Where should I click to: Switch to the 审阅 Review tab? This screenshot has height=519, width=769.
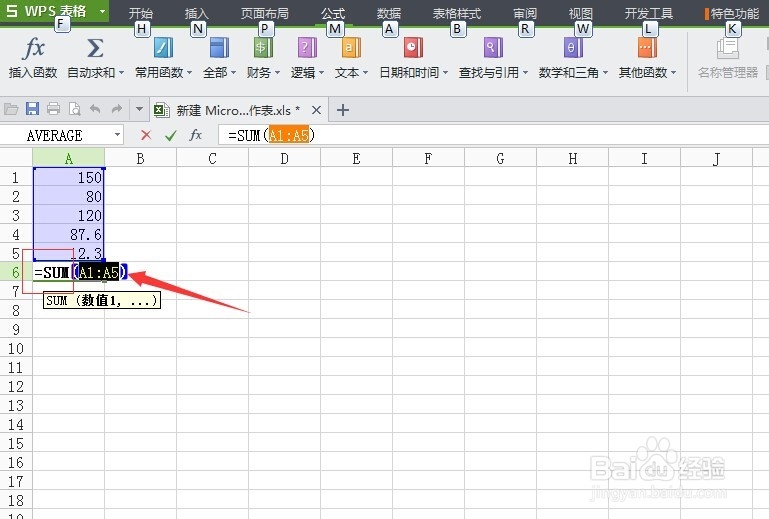pos(525,13)
